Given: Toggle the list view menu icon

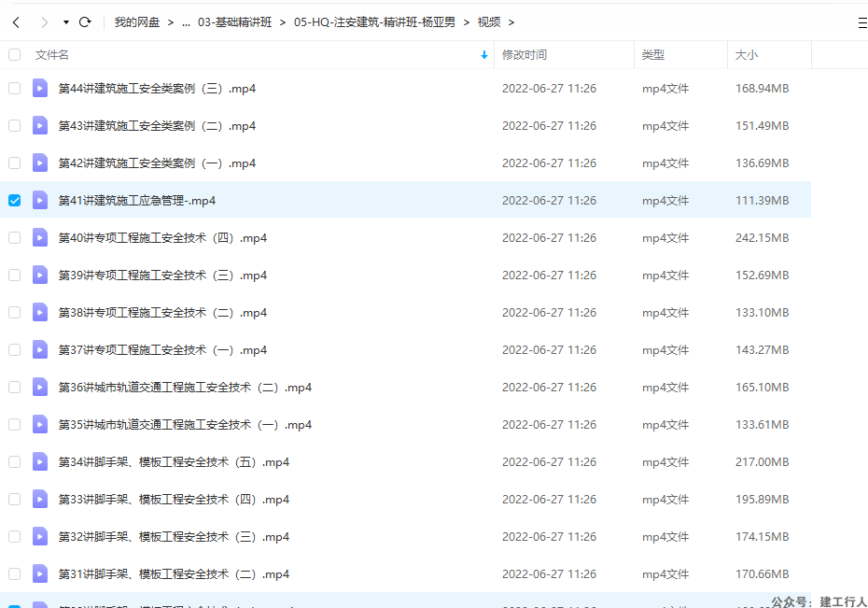Looking at the screenshot, I should coord(862,22).
